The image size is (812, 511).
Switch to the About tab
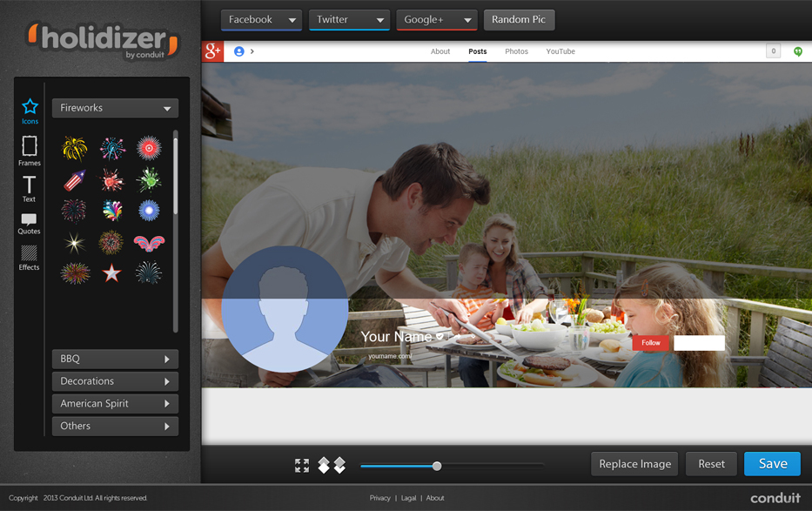440,51
